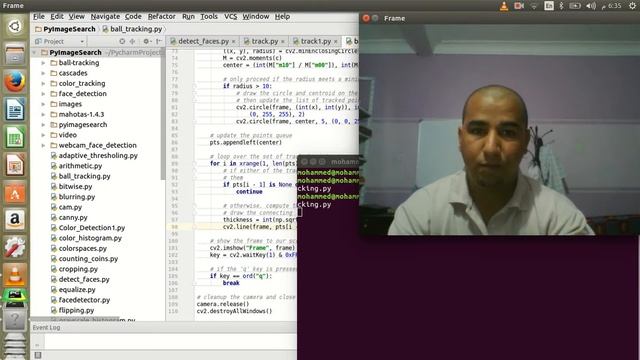Expand the ball-tracking folder
640x360 pixels.
pyautogui.click(x=43, y=63)
